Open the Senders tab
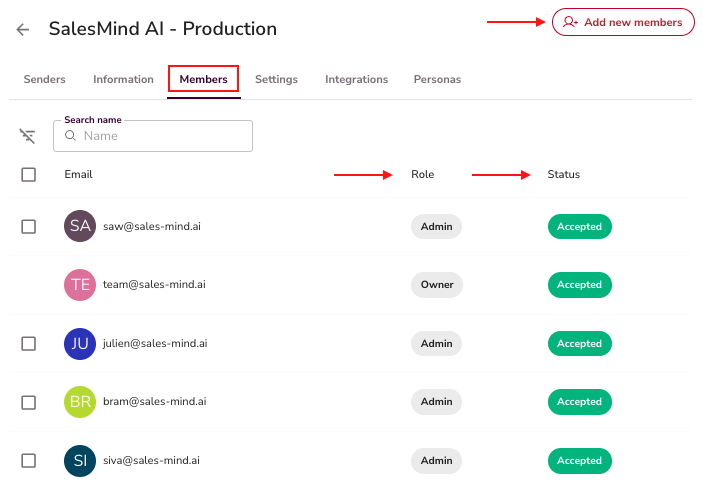The width and height of the screenshot is (703, 485). [44, 79]
